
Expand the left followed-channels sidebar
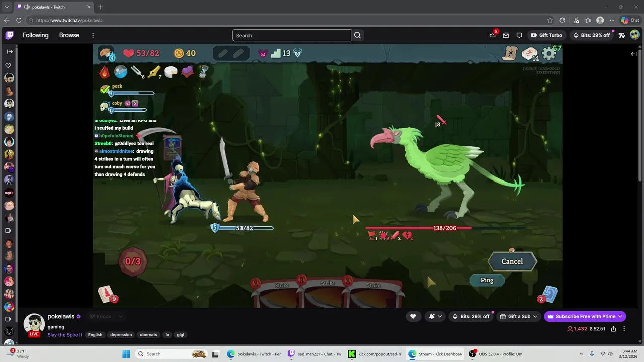[x=10, y=51]
